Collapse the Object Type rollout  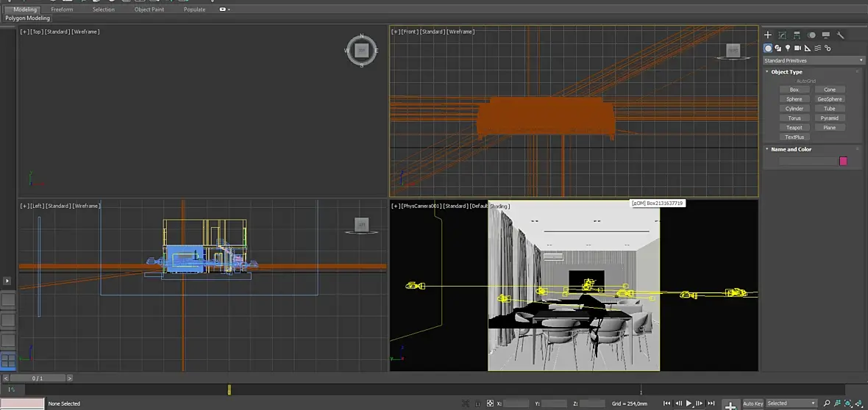tap(786, 72)
